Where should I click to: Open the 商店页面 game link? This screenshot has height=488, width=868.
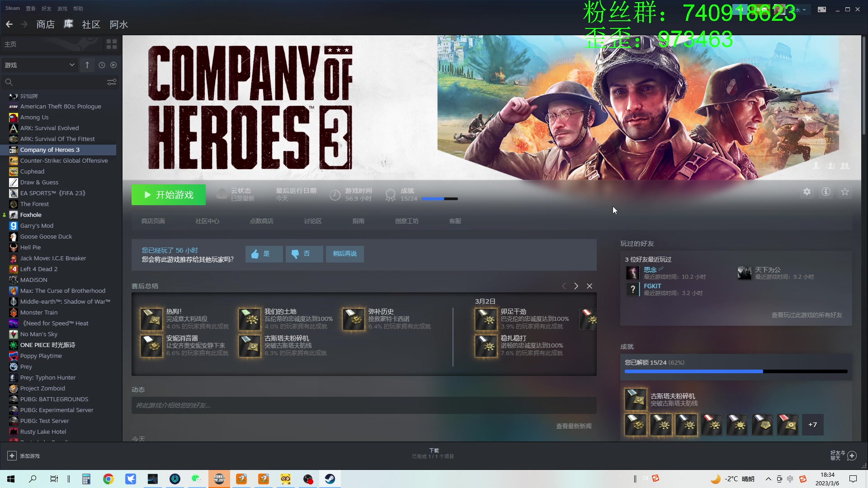click(x=153, y=221)
